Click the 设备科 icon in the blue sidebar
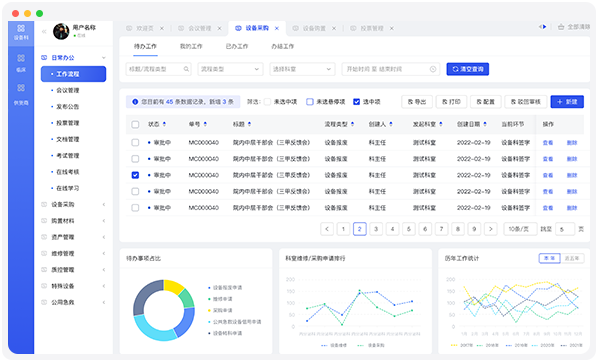 (x=21, y=29)
